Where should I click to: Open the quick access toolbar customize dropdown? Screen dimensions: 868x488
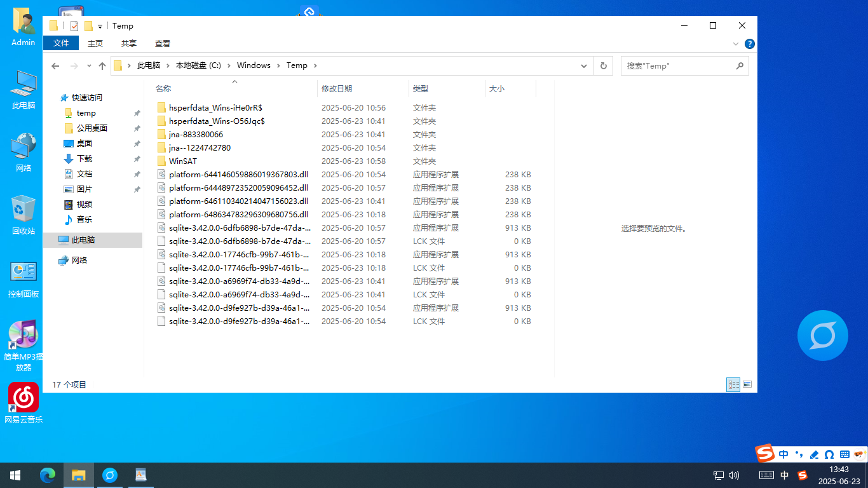(100, 27)
